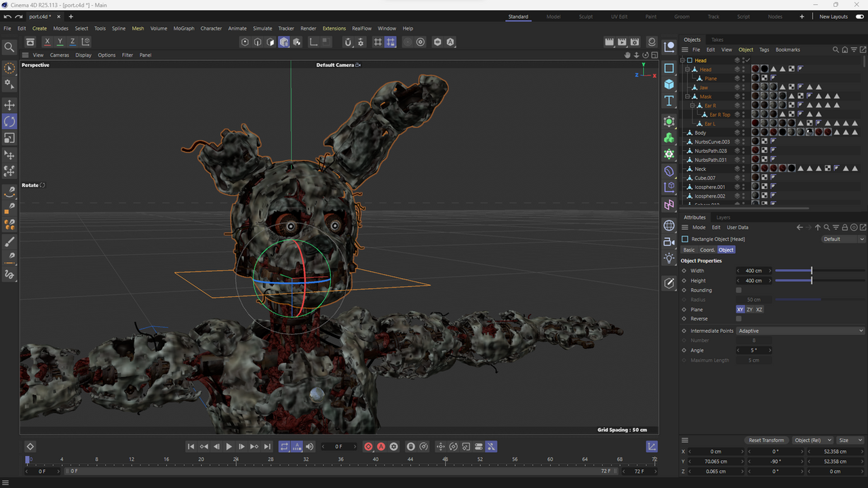The width and height of the screenshot is (868, 488).
Task: Activate the Rotate tool in left toolbar
Action: tap(9, 121)
